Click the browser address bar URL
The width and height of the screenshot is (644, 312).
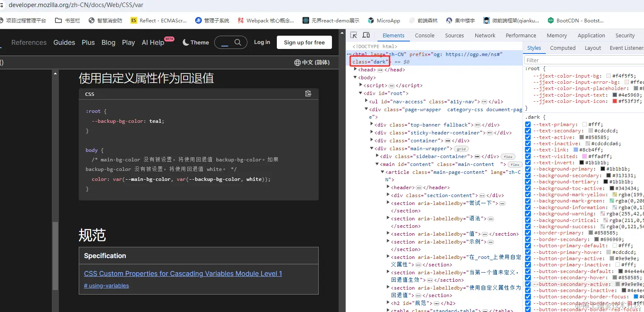[x=76, y=5]
